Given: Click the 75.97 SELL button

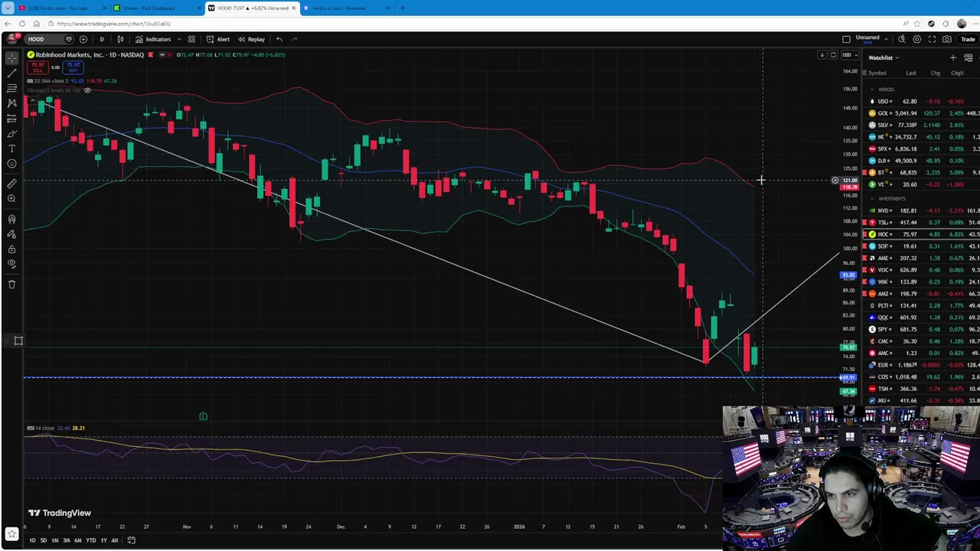Looking at the screenshot, I should (x=36, y=68).
